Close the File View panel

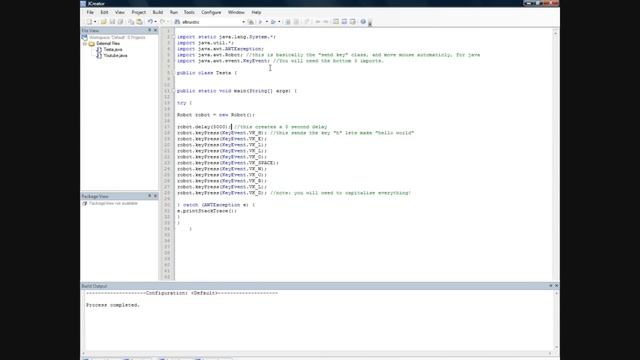(155, 30)
